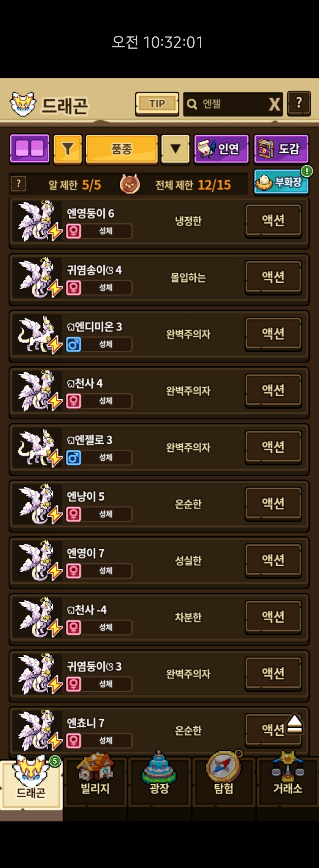Screen dimensions: 319x868
Task: Open the TIP button
Action: 157,104
